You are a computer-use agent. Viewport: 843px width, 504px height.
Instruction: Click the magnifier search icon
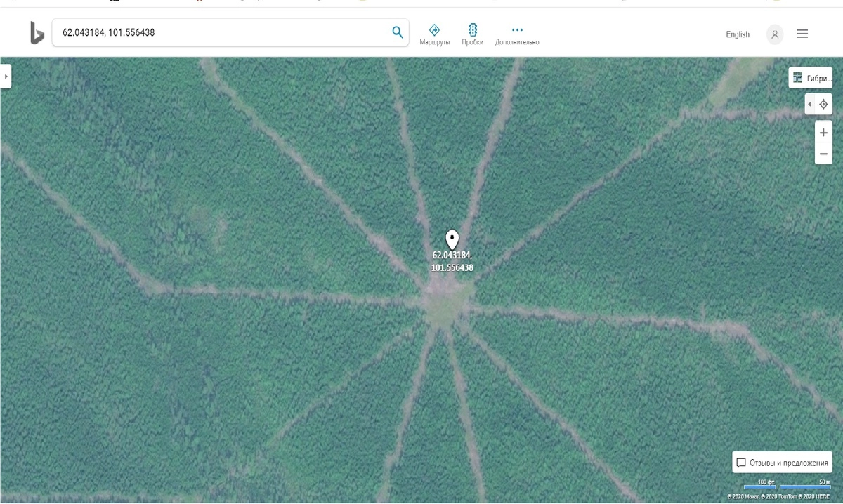[x=397, y=32]
